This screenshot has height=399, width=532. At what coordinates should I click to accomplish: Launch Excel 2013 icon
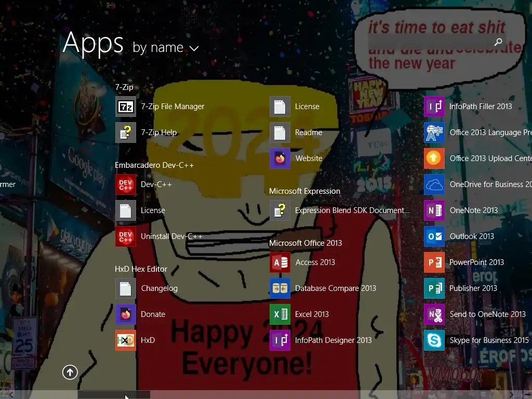[x=280, y=314]
